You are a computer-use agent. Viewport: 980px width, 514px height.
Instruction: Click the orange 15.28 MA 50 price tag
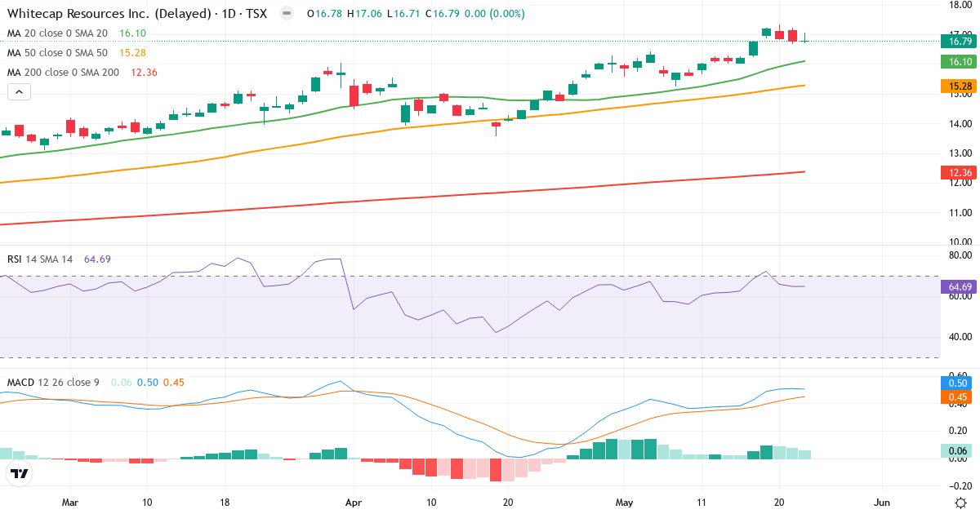click(x=960, y=86)
